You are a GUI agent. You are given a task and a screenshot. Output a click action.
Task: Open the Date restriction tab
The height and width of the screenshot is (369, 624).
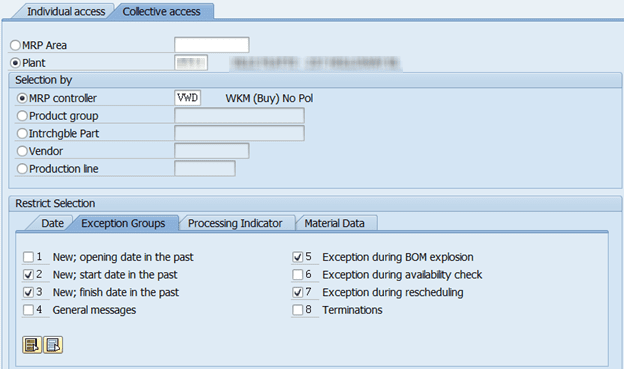pos(52,223)
